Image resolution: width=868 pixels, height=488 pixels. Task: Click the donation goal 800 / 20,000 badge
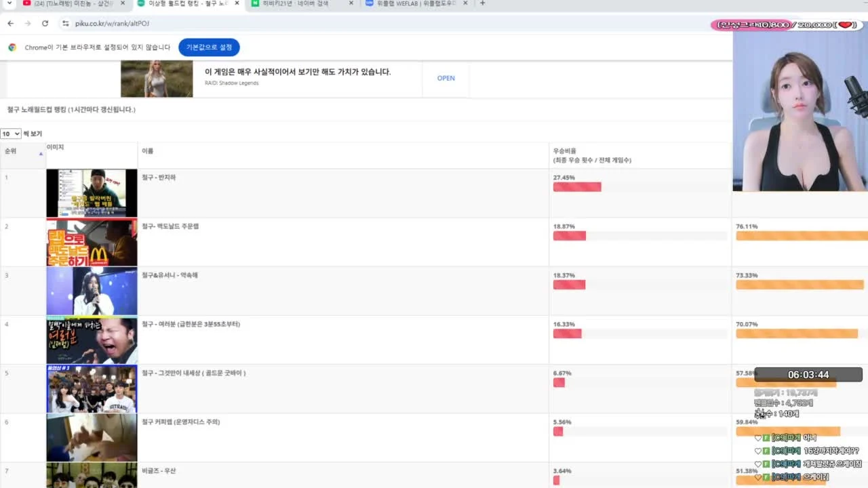[787, 25]
